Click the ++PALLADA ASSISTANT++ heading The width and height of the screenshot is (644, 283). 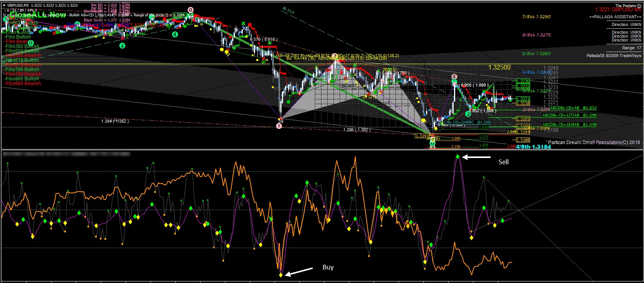tap(615, 17)
